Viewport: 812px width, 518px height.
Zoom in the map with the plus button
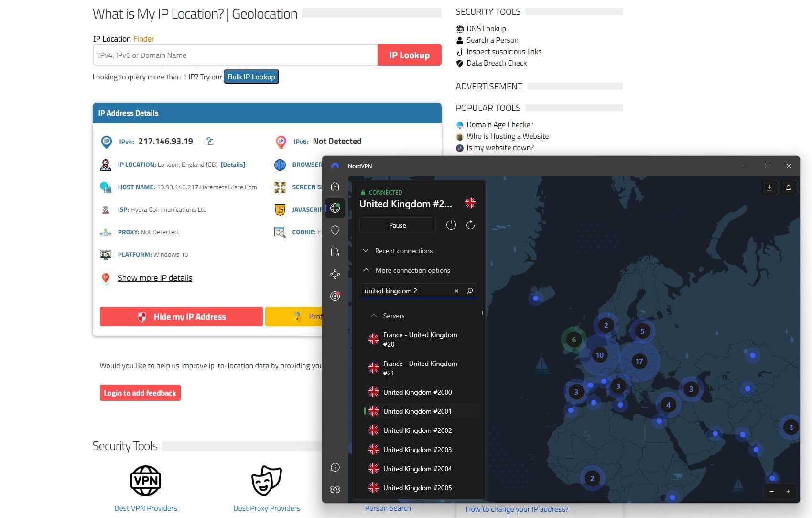click(x=788, y=491)
